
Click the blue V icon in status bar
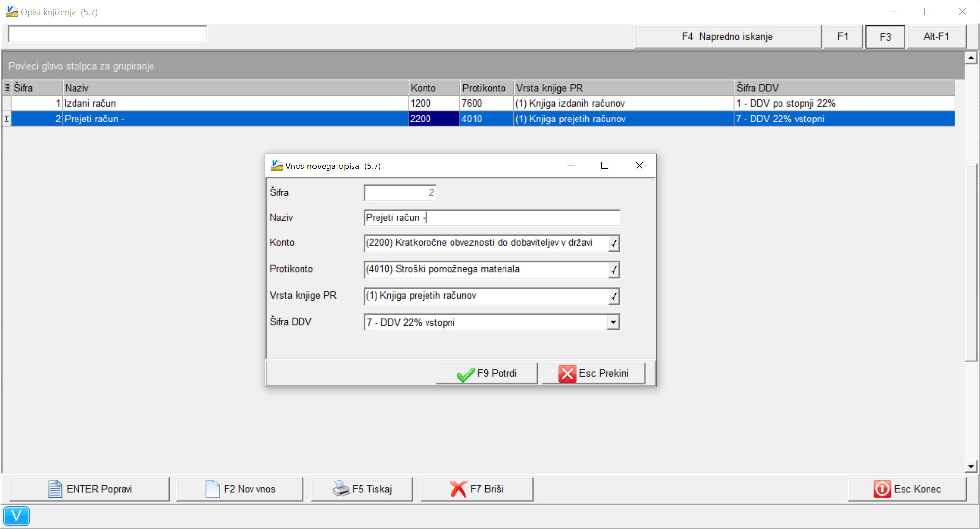click(x=17, y=516)
